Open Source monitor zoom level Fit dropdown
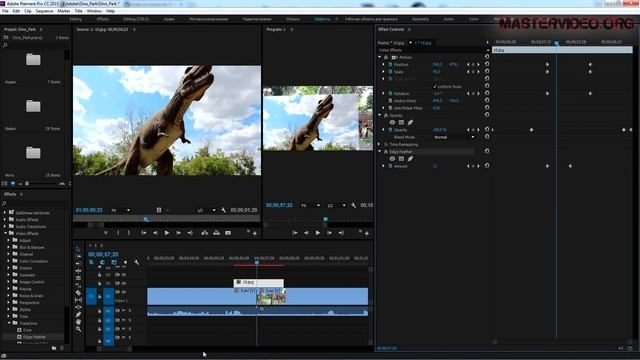640x360 pixels. (x=121, y=210)
